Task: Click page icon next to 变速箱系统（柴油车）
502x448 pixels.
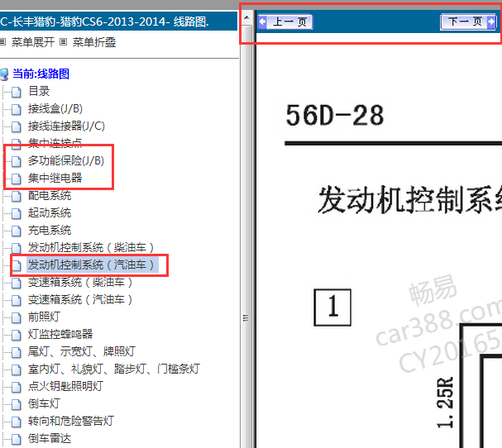Action: (17, 283)
